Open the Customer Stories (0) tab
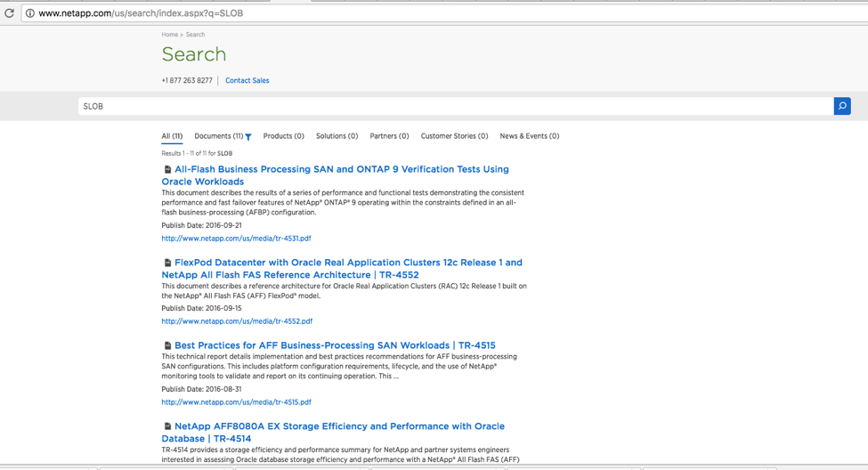Viewport: 868px width, 470px height. [454, 136]
